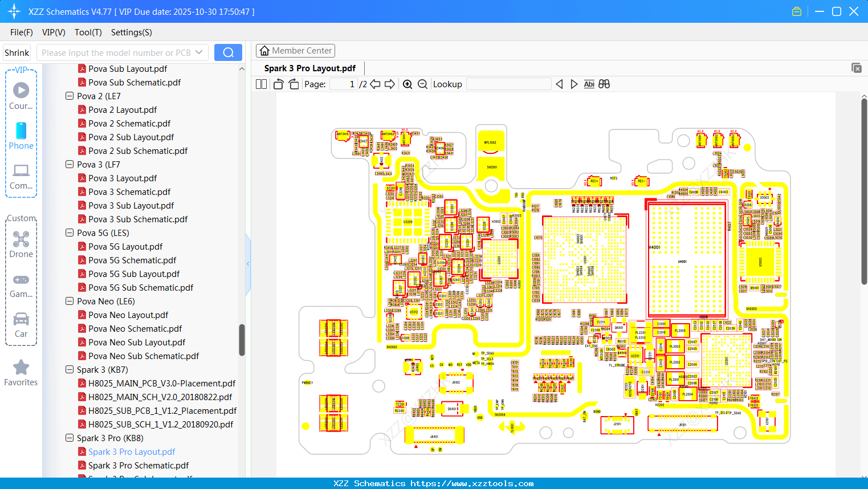Screen dimensions: 868x489
Task: Open the side-by-side compare view icon
Action: 604,84
